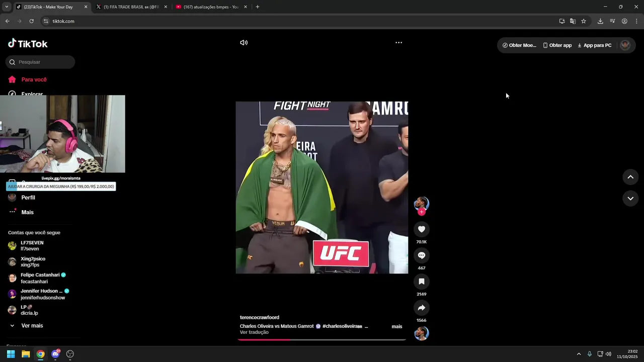Open Chrome downloads

pyautogui.click(x=600, y=21)
